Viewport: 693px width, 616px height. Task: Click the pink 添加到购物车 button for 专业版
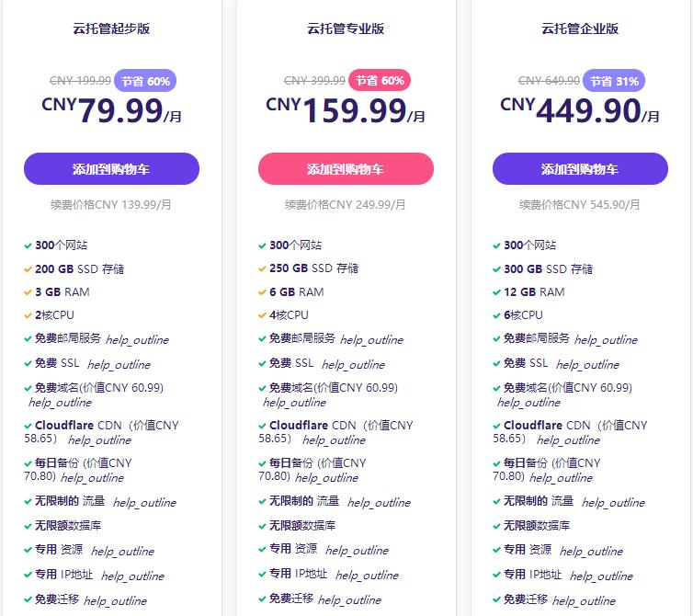346,169
